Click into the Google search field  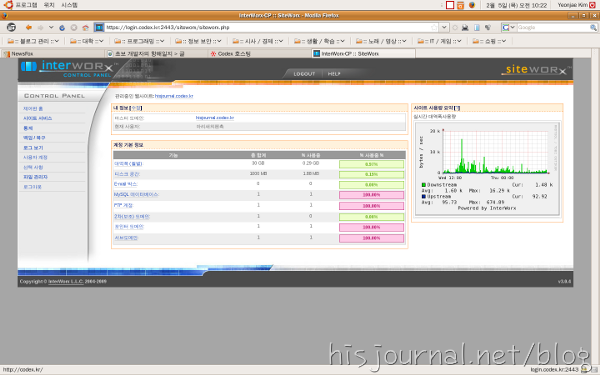point(553,28)
